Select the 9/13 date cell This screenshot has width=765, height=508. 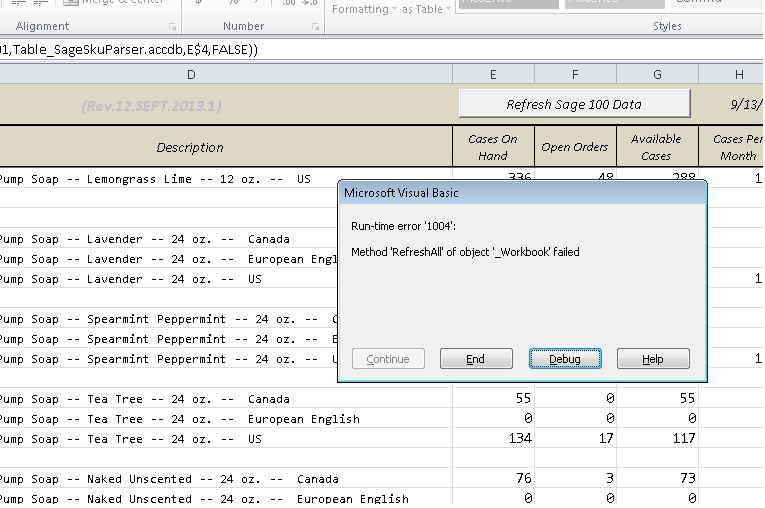click(x=732, y=104)
